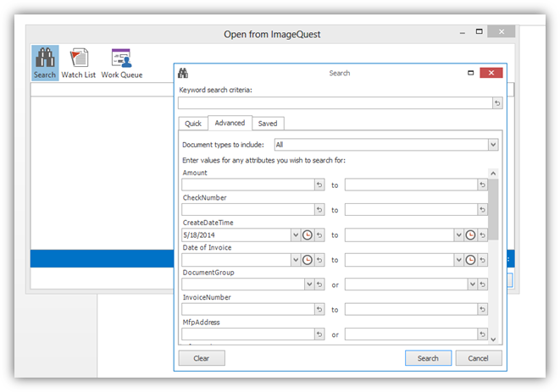Click the second MfpAddress input field

click(412, 334)
